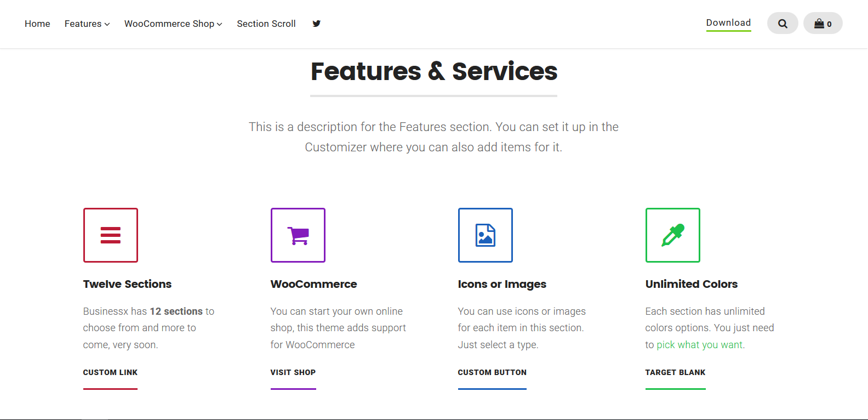The height and width of the screenshot is (420, 868).
Task: Click the CUSTOM BUTTON link
Action: [492, 372]
